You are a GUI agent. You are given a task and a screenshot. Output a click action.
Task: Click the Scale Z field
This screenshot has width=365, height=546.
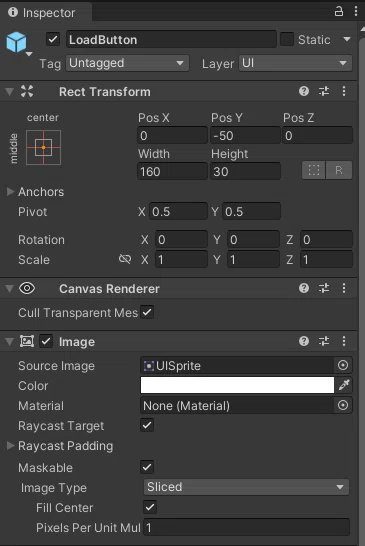pos(326,259)
